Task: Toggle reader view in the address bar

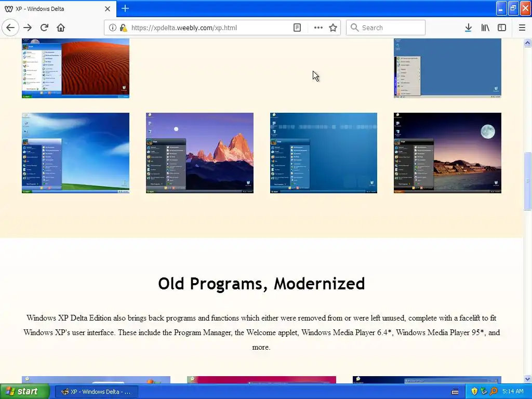Action: pyautogui.click(x=297, y=28)
